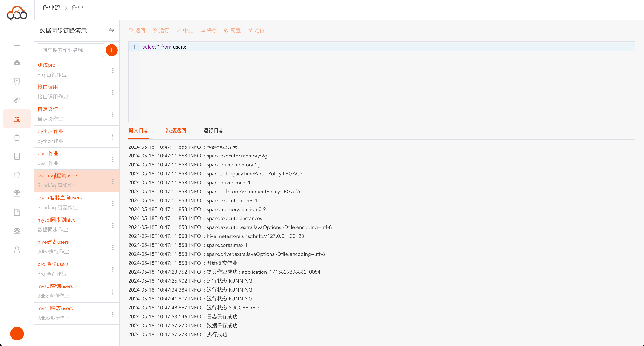
Task: Switch to 运行日志 tab
Action: (x=213, y=131)
